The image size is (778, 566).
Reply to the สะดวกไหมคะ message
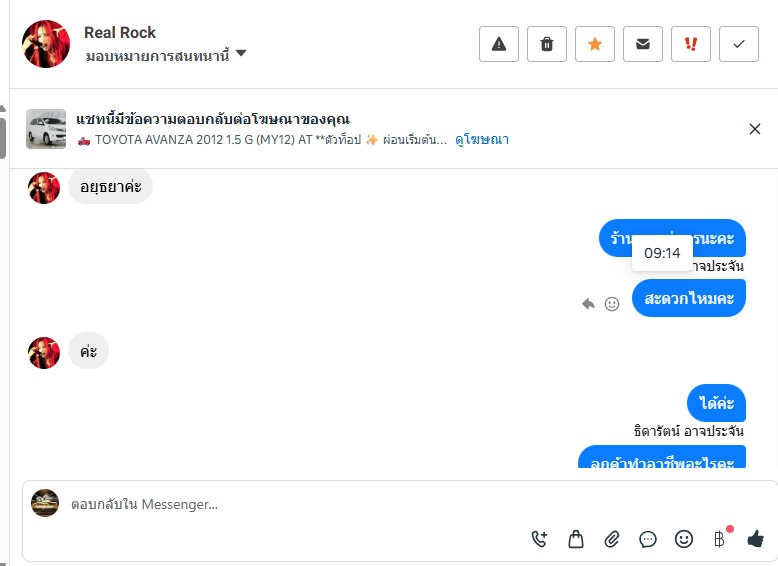(x=589, y=304)
